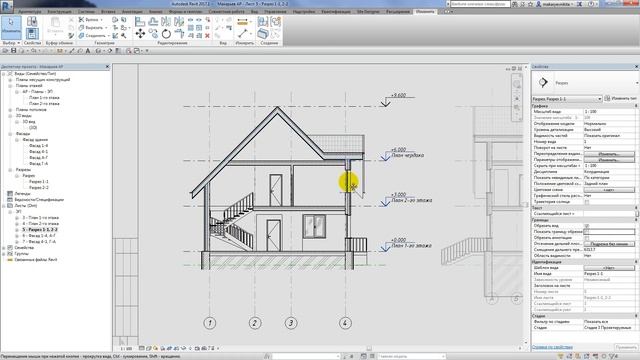The height and width of the screenshot is (360, 640).
Task: Click the Масштаб вида 1 : 100 value
Action: (x=609, y=111)
